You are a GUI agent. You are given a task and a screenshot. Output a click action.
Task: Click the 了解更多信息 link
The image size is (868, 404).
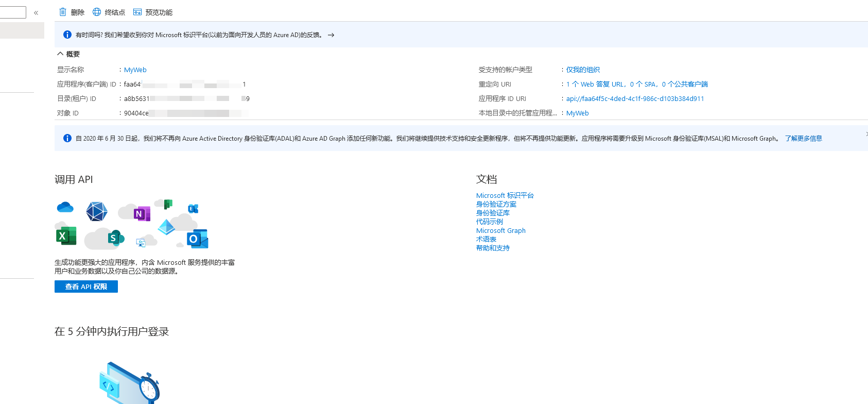(x=803, y=138)
